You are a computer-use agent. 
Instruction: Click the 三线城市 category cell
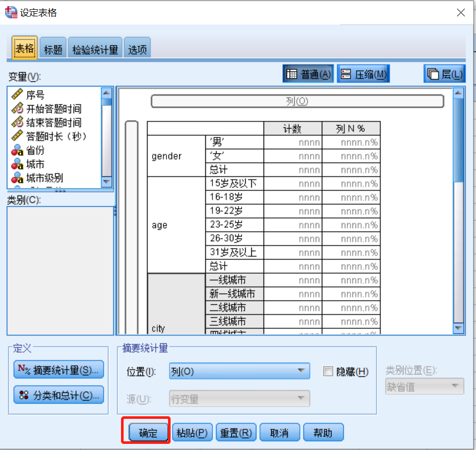tap(234, 321)
